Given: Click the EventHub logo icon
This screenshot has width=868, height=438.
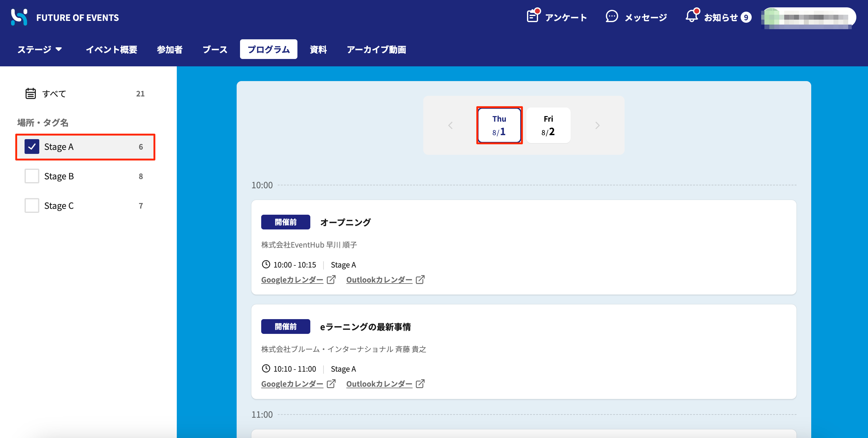Looking at the screenshot, I should point(19,17).
